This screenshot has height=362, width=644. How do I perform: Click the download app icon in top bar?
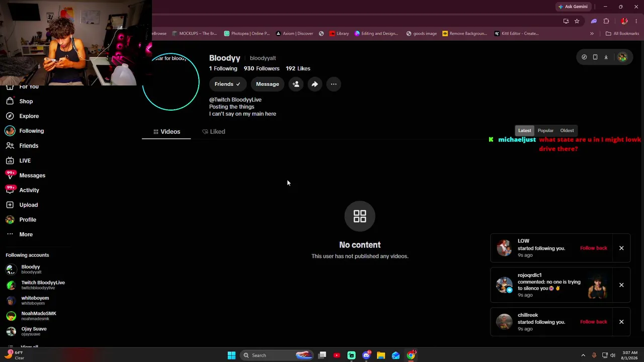click(x=606, y=57)
